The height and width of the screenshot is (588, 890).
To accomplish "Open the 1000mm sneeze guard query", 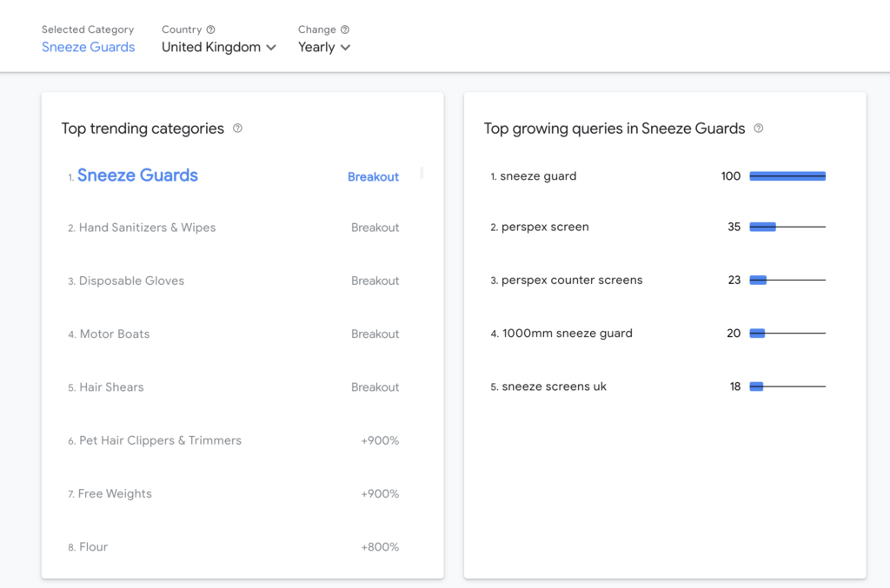I will [x=567, y=334].
